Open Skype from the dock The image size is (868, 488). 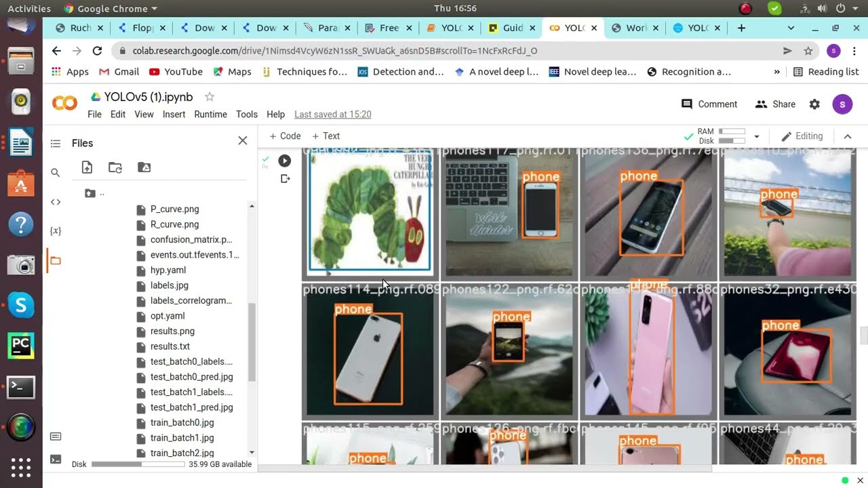(x=21, y=305)
